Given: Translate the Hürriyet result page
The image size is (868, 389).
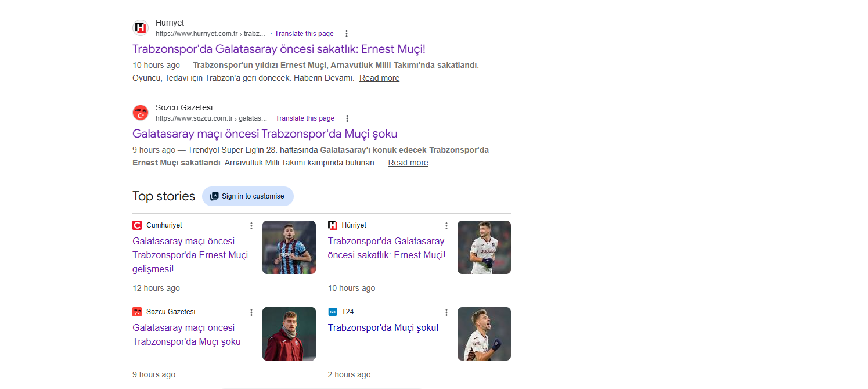Looking at the screenshot, I should coord(304,34).
